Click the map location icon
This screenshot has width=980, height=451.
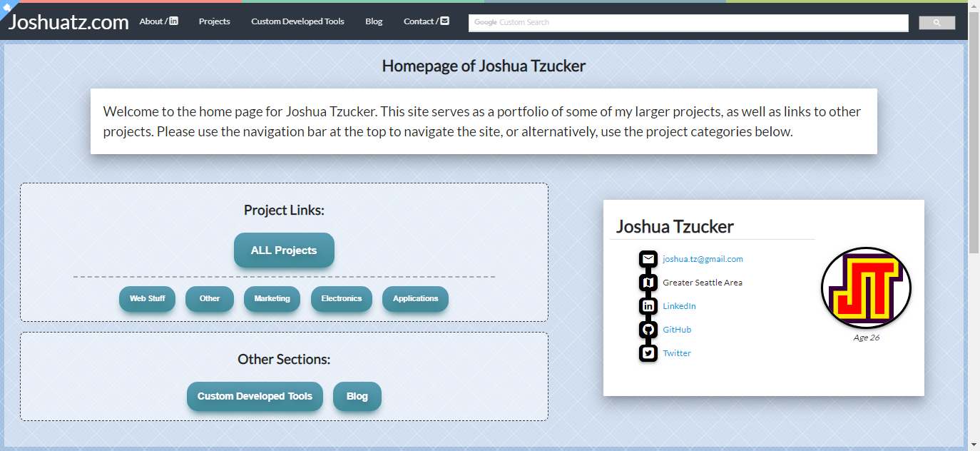tap(648, 283)
